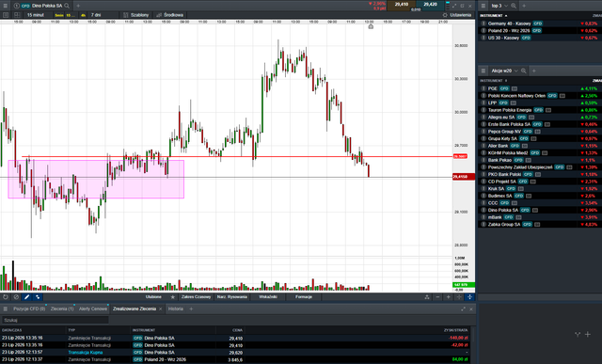This screenshot has width=602, height=364.
Task: Select the 15 minut interval
Action: pos(36,15)
